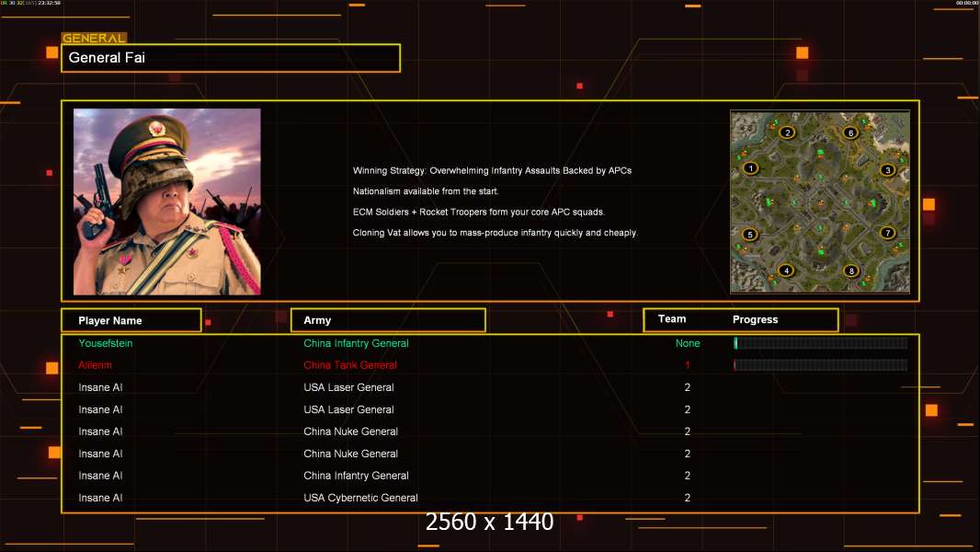Click Yousefstein's loading progress bar
Viewport: 980px width, 552px height.
point(820,343)
